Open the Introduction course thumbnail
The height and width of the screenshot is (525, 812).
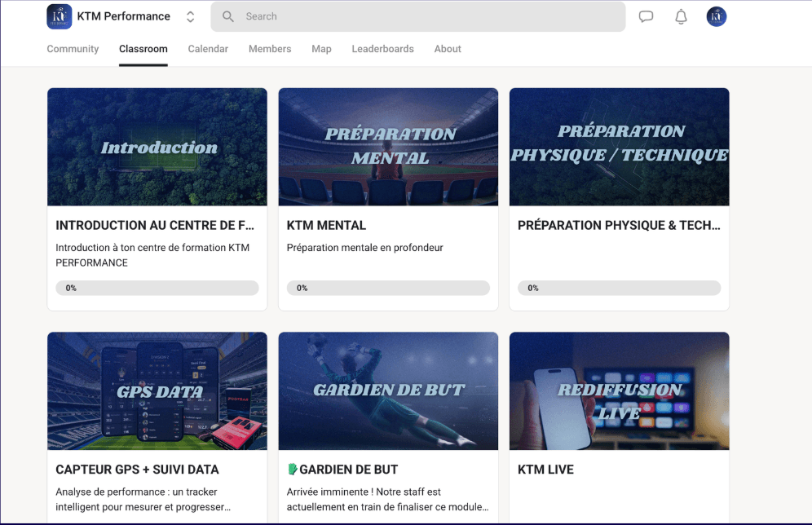coord(157,147)
